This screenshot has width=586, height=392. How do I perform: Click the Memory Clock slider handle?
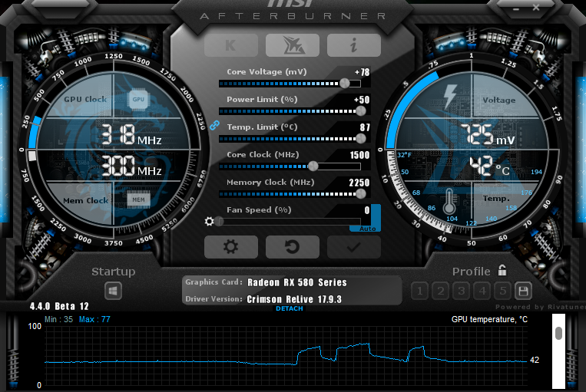pos(361,194)
